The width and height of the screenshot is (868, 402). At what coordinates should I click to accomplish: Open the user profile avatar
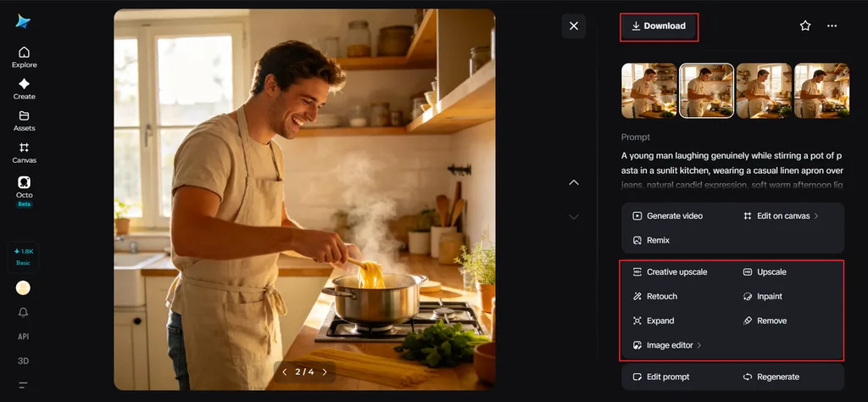[x=23, y=288]
